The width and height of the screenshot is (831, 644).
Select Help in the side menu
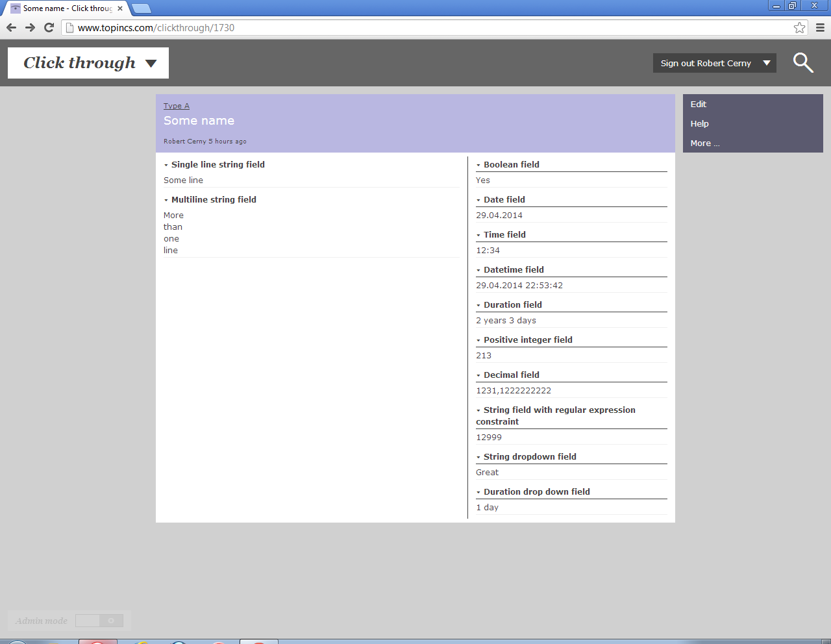(699, 123)
